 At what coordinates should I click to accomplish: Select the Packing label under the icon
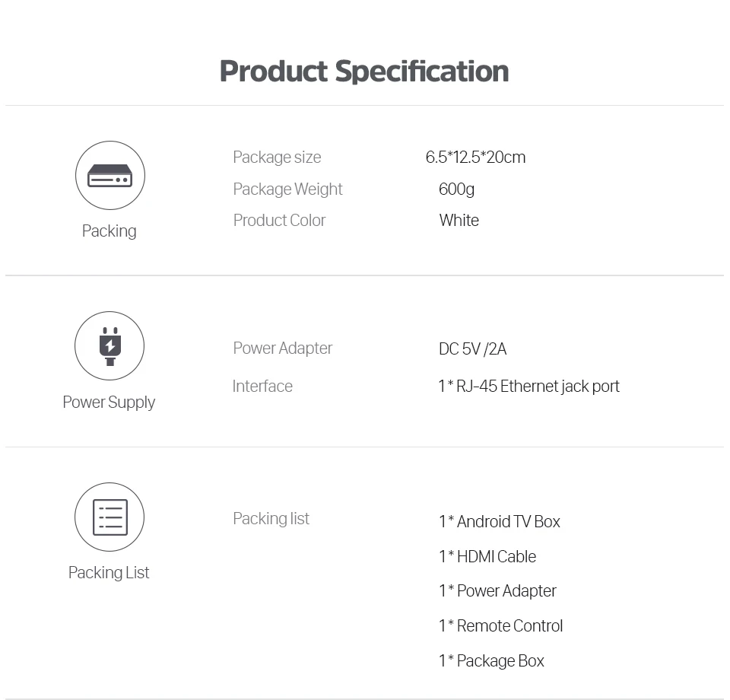point(109,231)
